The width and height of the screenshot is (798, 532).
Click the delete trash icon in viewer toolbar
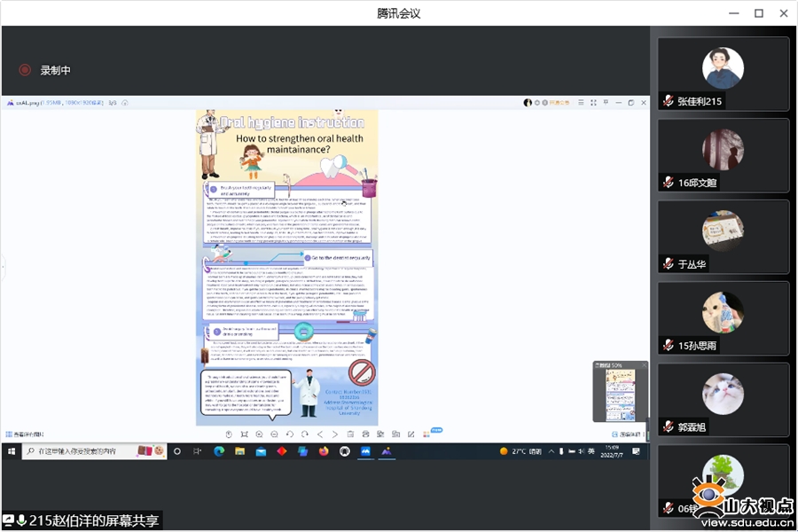[x=350, y=434]
